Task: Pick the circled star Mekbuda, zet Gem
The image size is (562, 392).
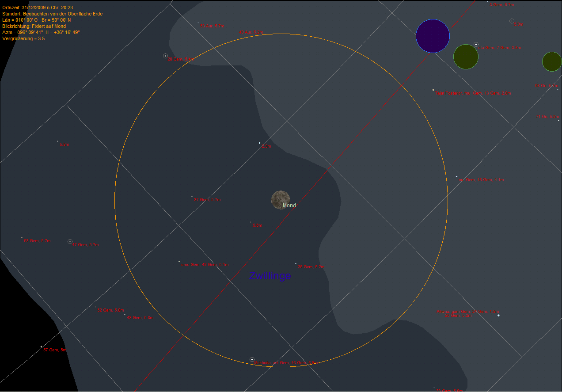Action: (x=252, y=360)
